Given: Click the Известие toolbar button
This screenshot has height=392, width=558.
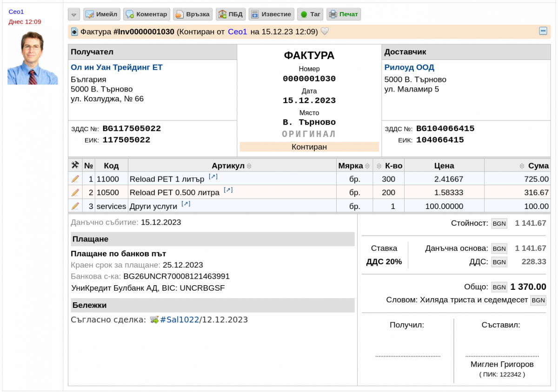Looking at the screenshot, I should click(x=271, y=14).
